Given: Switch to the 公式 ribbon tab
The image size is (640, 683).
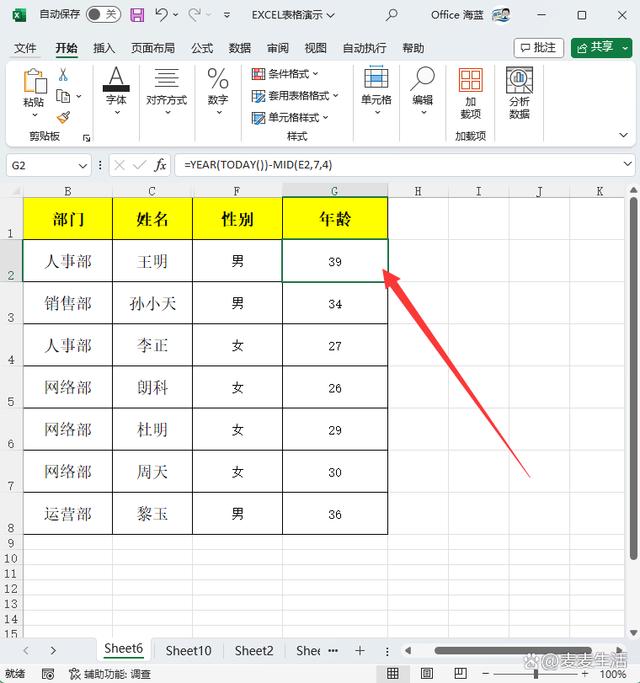Looking at the screenshot, I should tap(202, 48).
